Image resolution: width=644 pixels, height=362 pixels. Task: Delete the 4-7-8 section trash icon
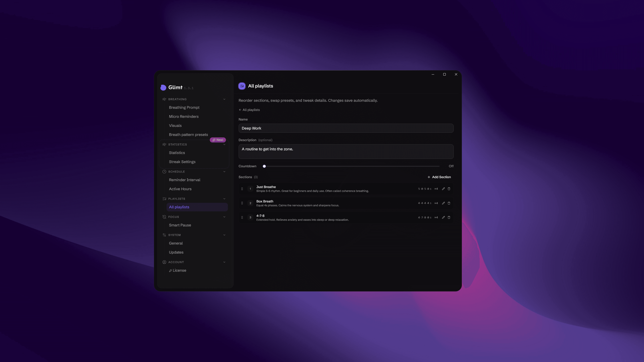pyautogui.click(x=449, y=217)
